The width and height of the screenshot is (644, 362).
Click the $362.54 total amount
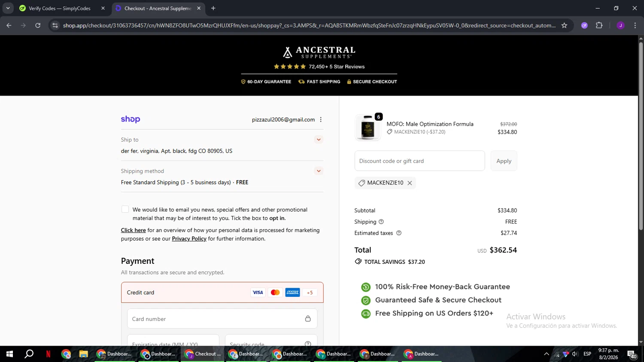(x=503, y=250)
